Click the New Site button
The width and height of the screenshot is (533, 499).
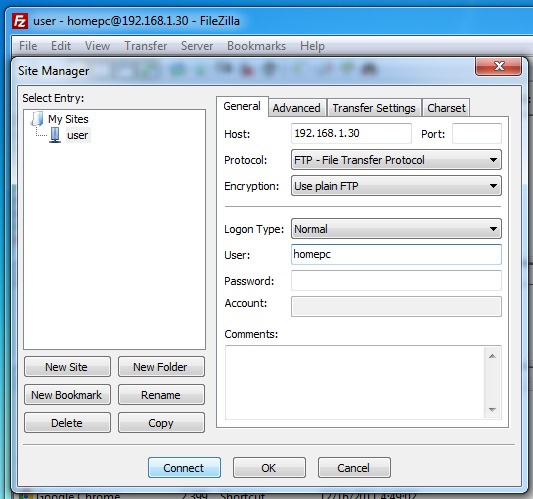(67, 367)
